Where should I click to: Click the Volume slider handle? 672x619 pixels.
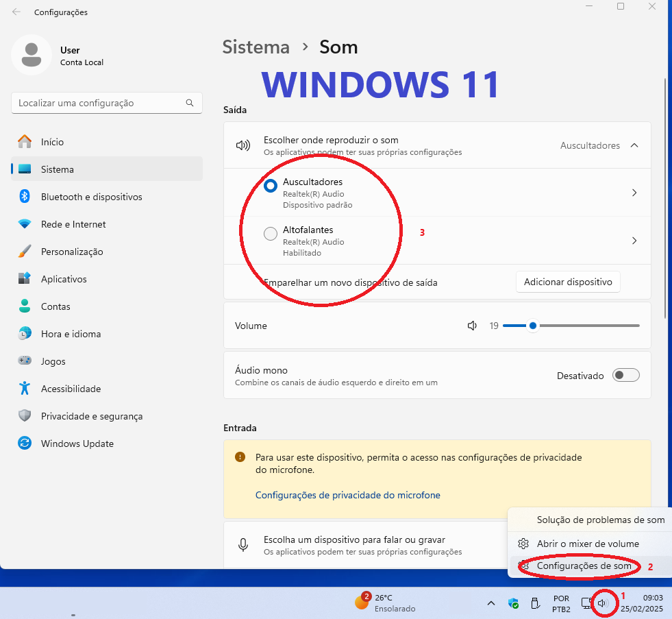(x=533, y=326)
